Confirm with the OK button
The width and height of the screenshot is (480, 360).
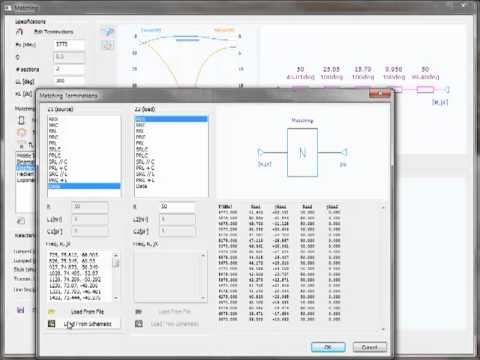(328, 347)
